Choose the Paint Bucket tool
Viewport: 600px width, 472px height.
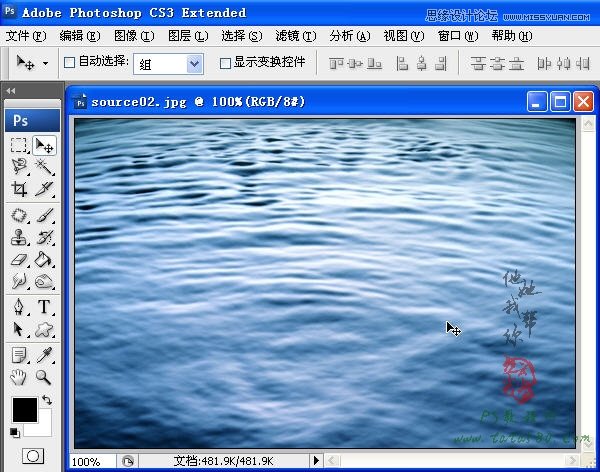click(44, 260)
